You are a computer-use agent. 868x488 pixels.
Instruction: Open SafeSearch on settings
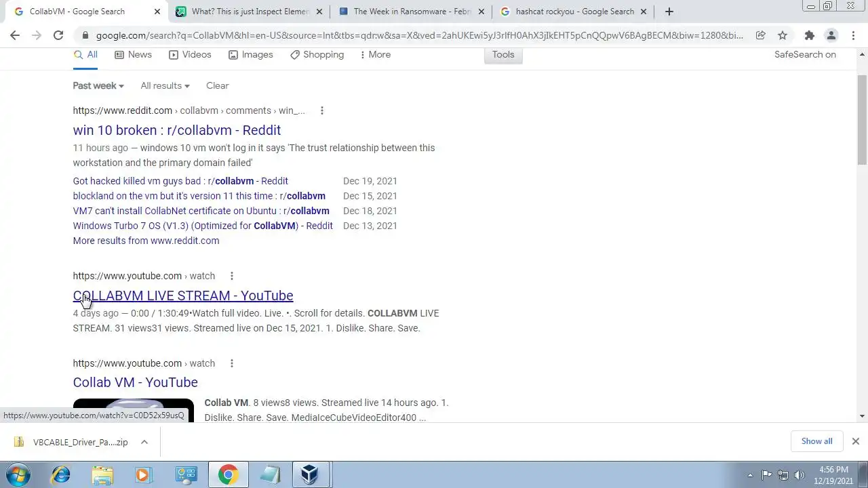805,54
